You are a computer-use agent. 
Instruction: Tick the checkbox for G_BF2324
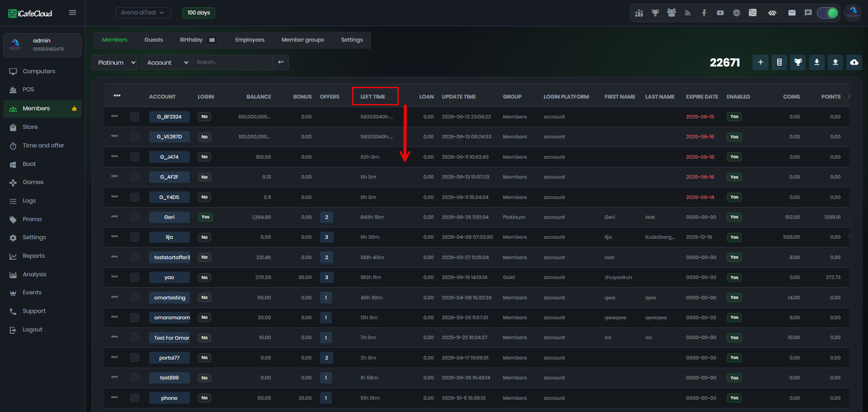[x=135, y=117]
